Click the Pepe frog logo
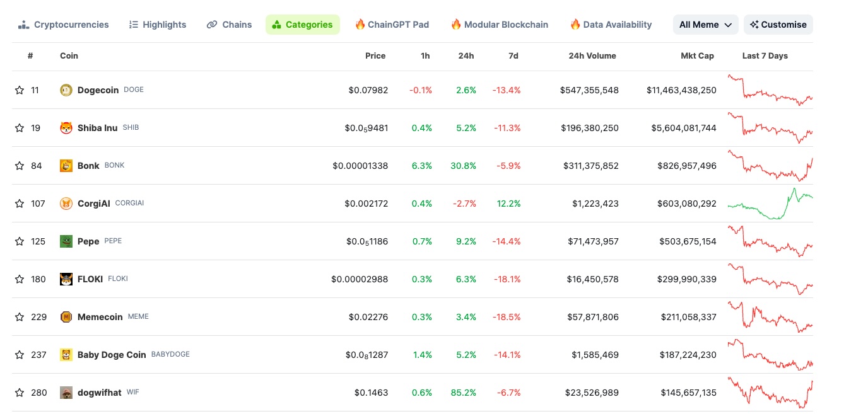The width and height of the screenshot is (868, 414). click(66, 241)
